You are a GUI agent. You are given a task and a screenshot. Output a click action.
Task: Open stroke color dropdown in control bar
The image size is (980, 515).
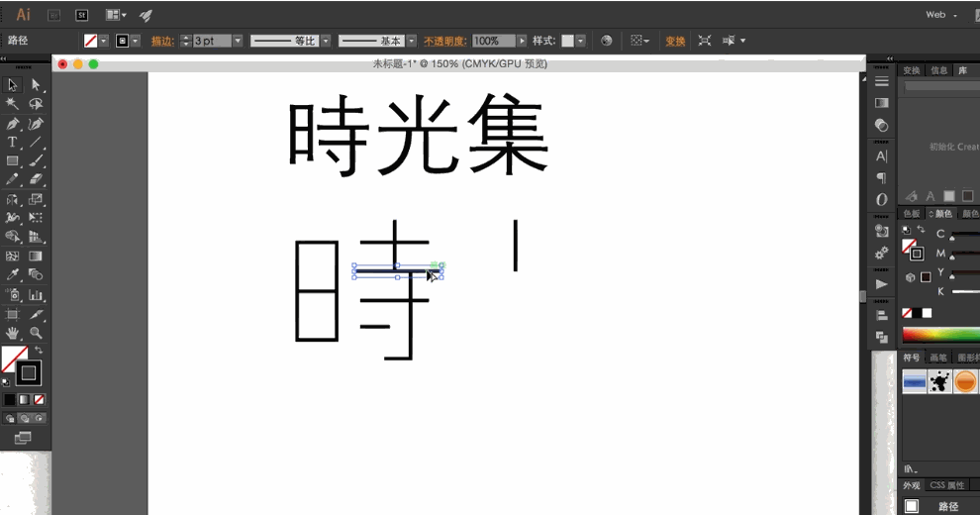136,41
